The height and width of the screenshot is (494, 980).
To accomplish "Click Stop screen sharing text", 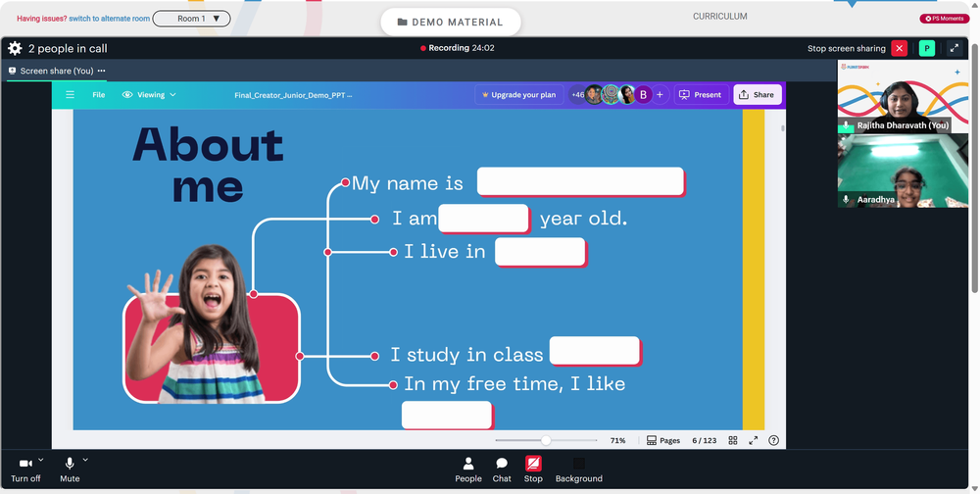I will point(847,48).
